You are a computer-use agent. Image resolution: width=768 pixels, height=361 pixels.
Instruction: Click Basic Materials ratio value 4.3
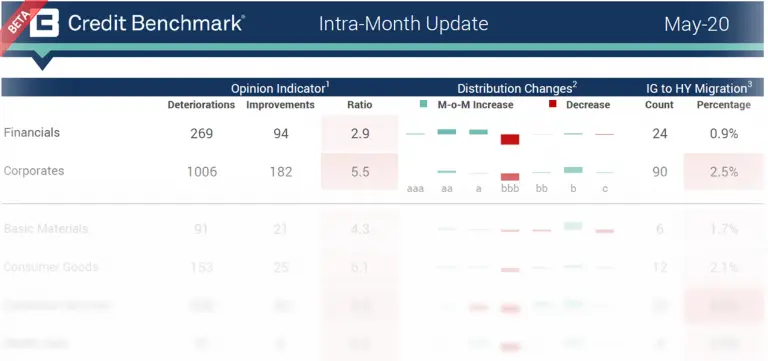click(x=360, y=229)
